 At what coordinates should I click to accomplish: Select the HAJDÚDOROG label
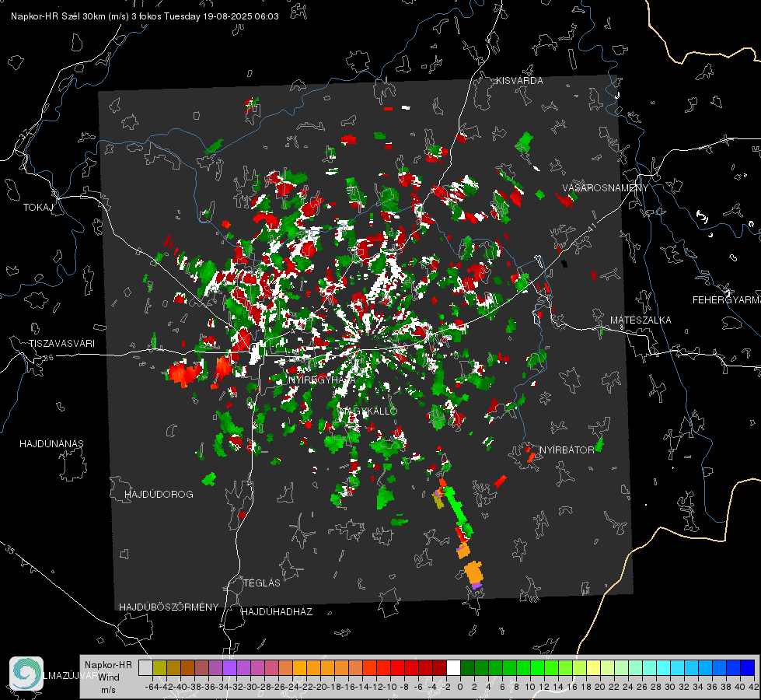(159, 495)
